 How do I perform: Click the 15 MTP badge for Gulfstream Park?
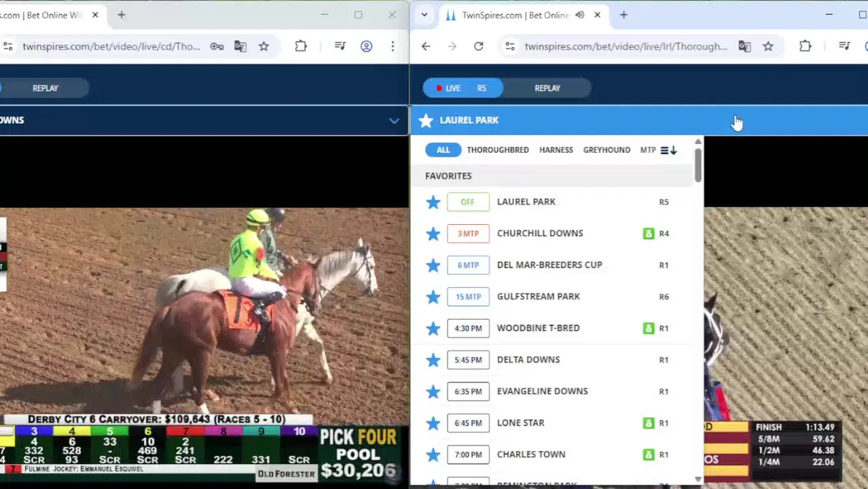[468, 297]
